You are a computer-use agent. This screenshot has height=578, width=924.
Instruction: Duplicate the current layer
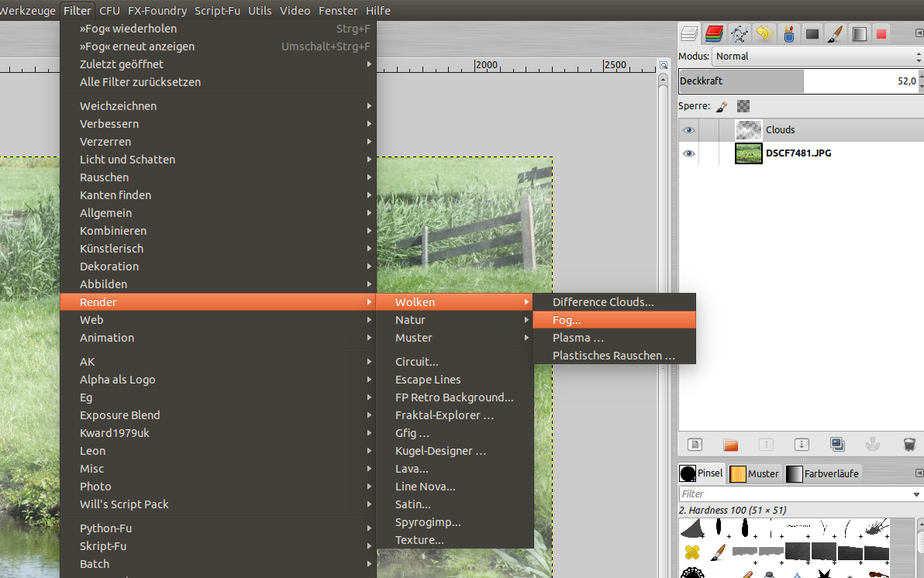tap(837, 444)
